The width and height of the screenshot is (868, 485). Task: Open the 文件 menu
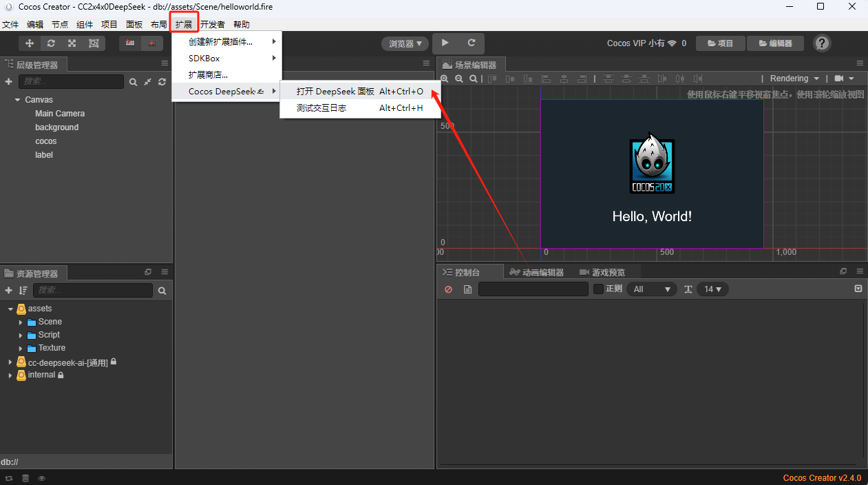(x=10, y=24)
